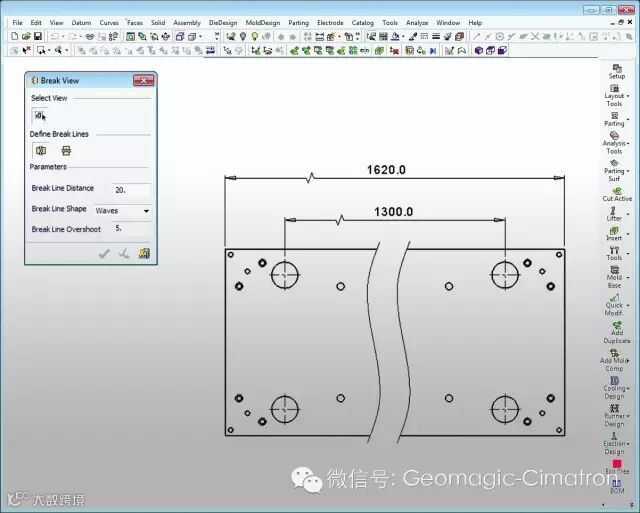Click the Save floppy disk icon
Screen dimensions: 640x513
38,37
